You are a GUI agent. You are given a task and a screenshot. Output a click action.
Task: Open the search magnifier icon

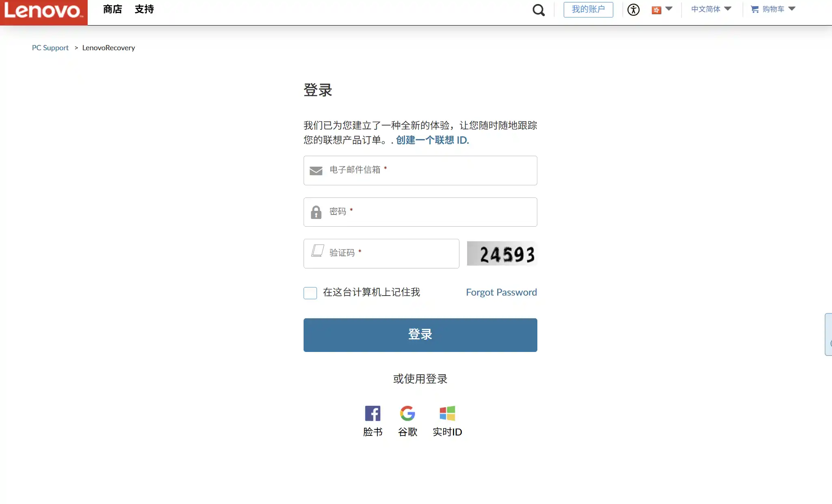[x=538, y=10]
